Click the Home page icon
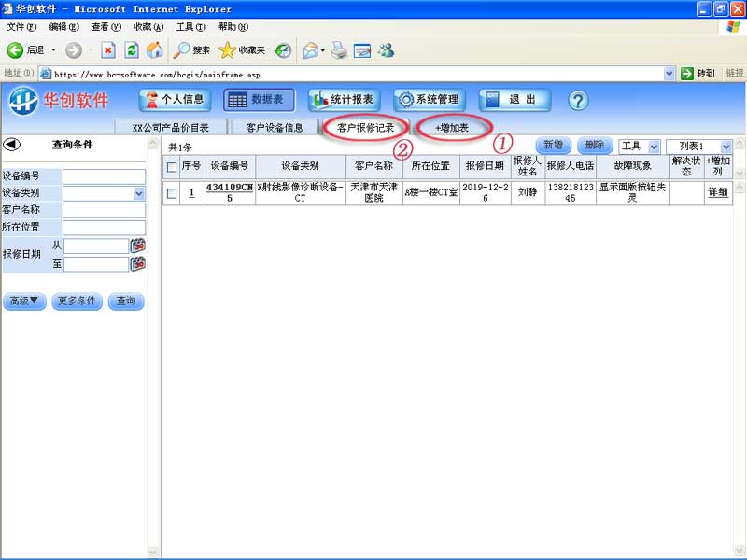 (154, 50)
